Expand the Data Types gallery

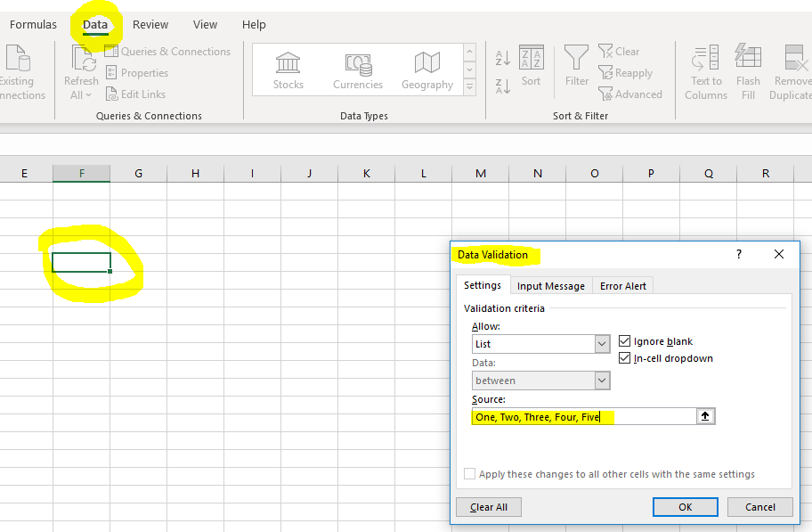469,86
